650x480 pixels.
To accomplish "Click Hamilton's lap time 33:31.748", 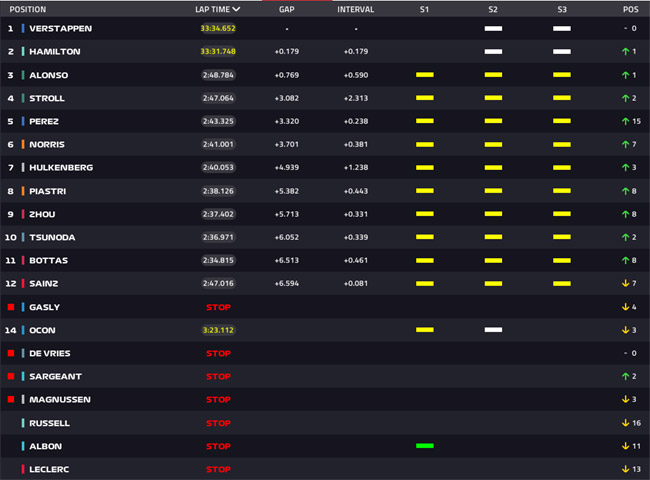I will [218, 51].
